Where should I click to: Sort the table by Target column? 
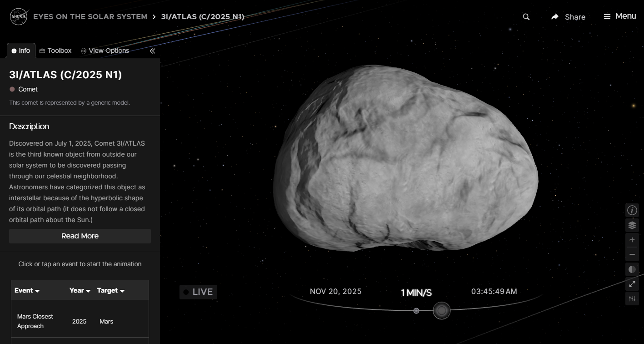(x=111, y=290)
